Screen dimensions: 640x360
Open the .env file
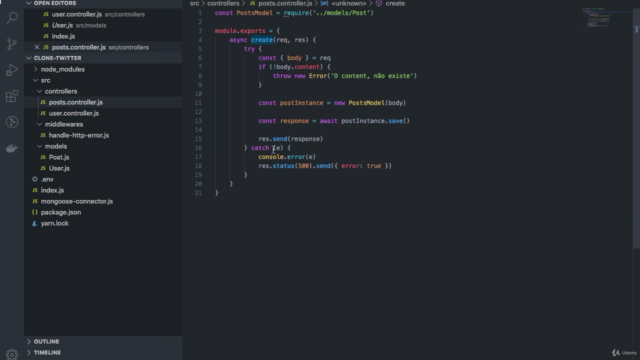(103, 180)
